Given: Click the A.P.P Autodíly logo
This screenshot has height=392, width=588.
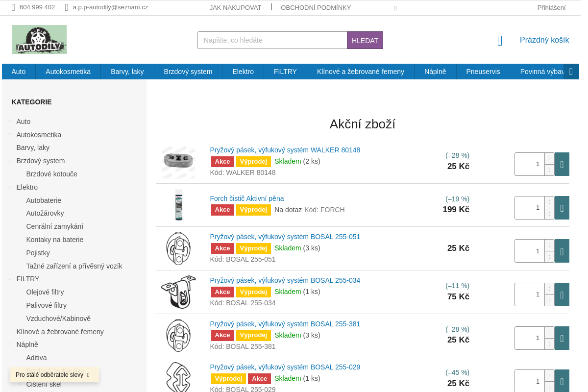Looking at the screenshot, I should (x=39, y=40).
